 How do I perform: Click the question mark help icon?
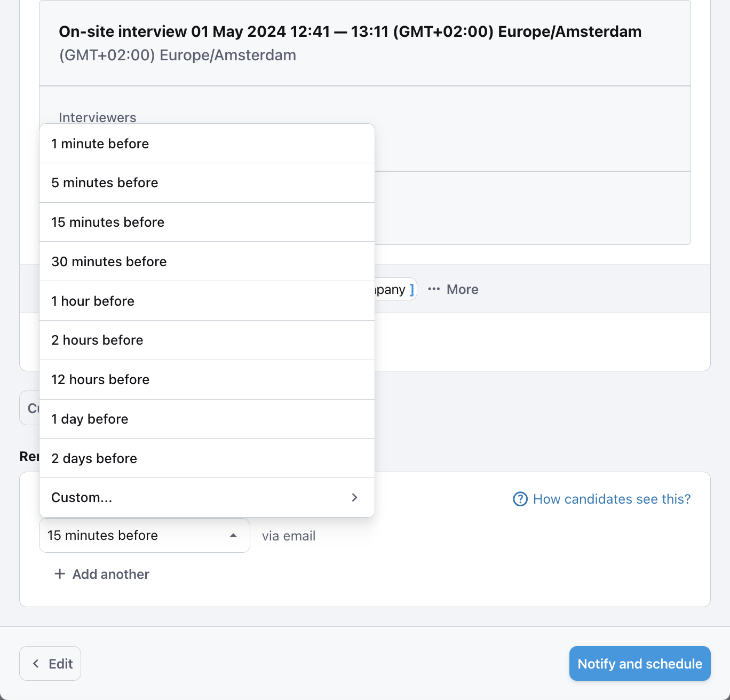click(520, 499)
